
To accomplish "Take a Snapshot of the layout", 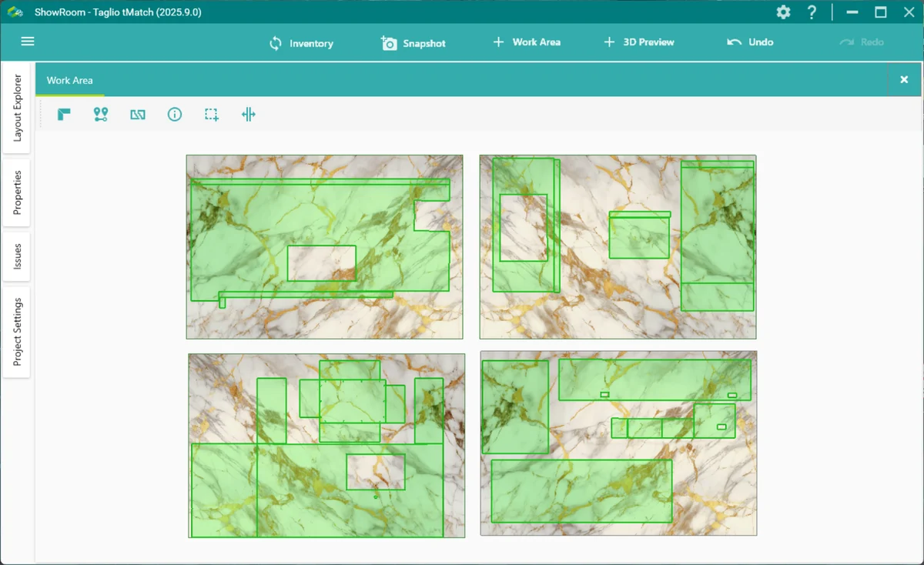I will pyautogui.click(x=413, y=43).
